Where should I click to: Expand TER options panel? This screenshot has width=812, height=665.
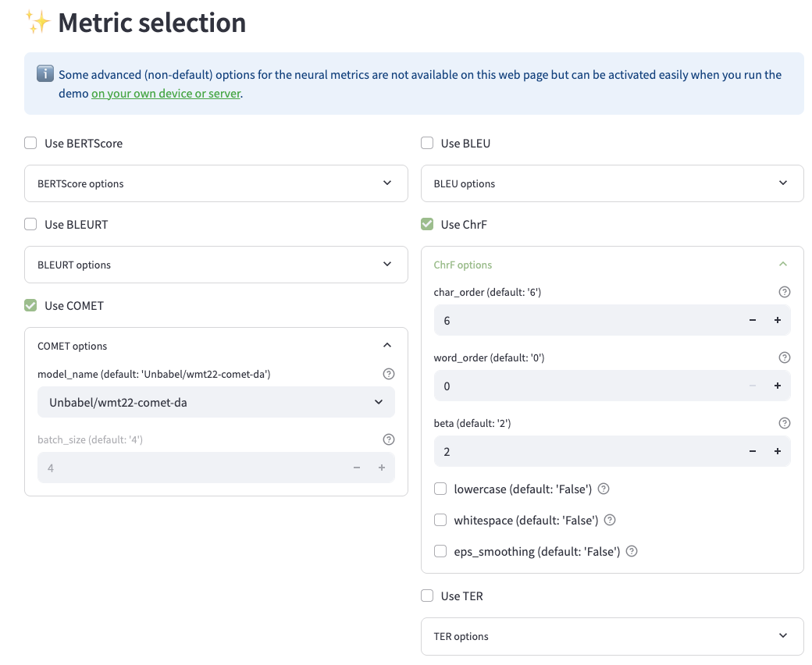(x=612, y=637)
